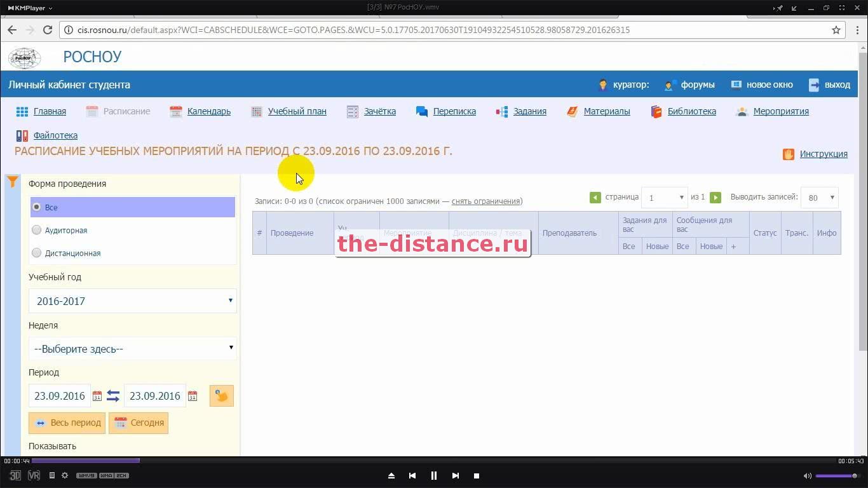Open the Задания section
The image size is (868, 488).
(529, 111)
